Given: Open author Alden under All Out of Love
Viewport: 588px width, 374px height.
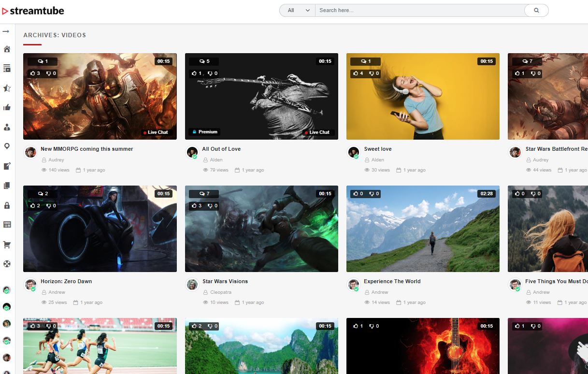Looking at the screenshot, I should click(216, 160).
